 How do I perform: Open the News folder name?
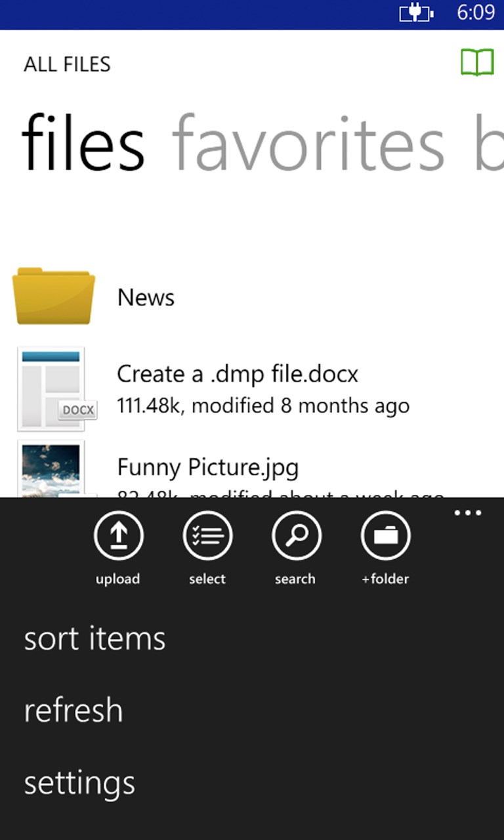[x=146, y=297]
